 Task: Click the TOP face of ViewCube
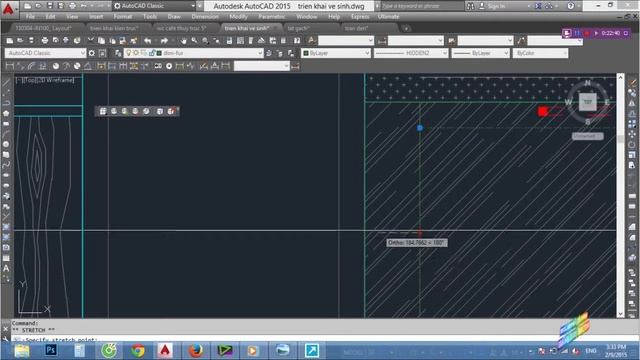click(588, 102)
